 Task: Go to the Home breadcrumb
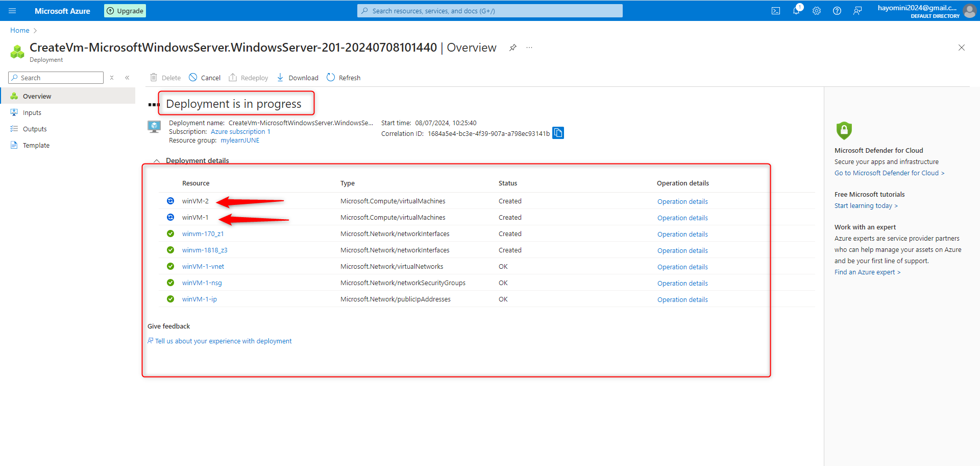tap(20, 31)
